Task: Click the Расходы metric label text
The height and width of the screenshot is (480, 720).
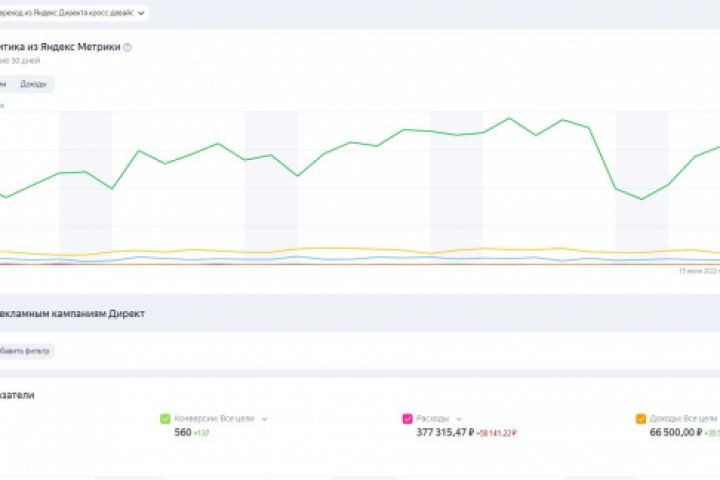Action: [434, 419]
